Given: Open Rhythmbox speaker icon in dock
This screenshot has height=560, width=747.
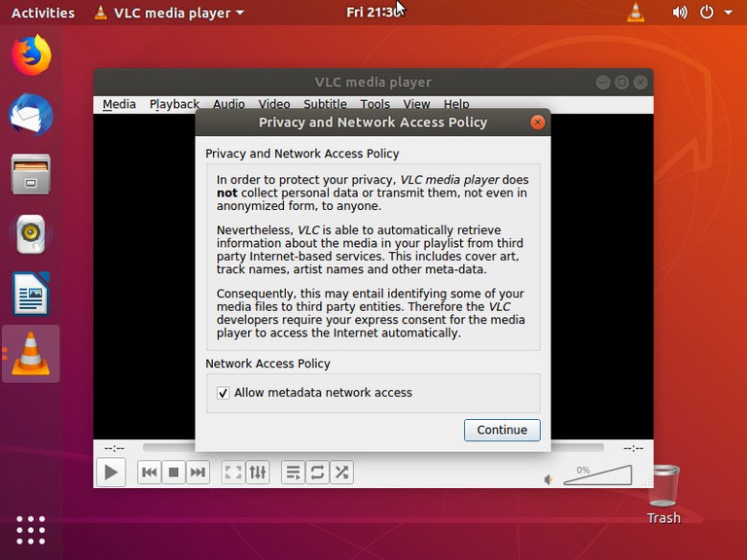Looking at the screenshot, I should tap(31, 233).
